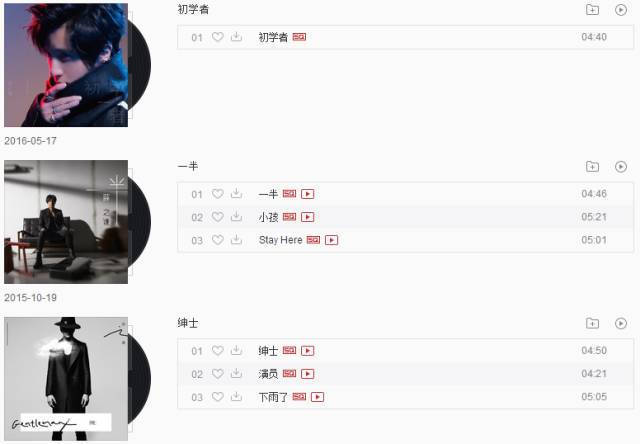
Task: Open the MV for 演员
Action: point(308,374)
